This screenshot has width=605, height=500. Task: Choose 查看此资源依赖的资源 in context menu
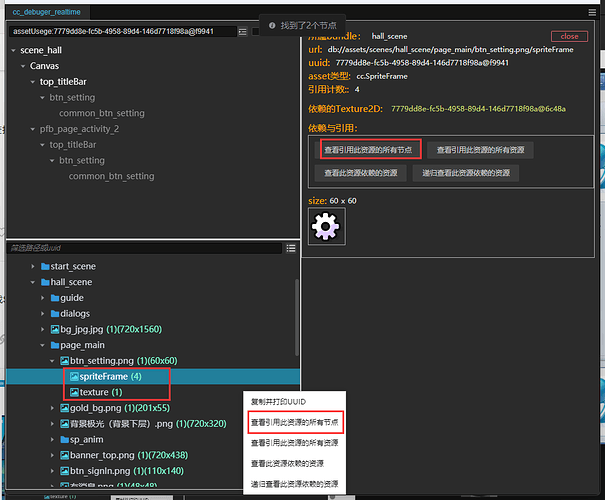pyautogui.click(x=294, y=463)
